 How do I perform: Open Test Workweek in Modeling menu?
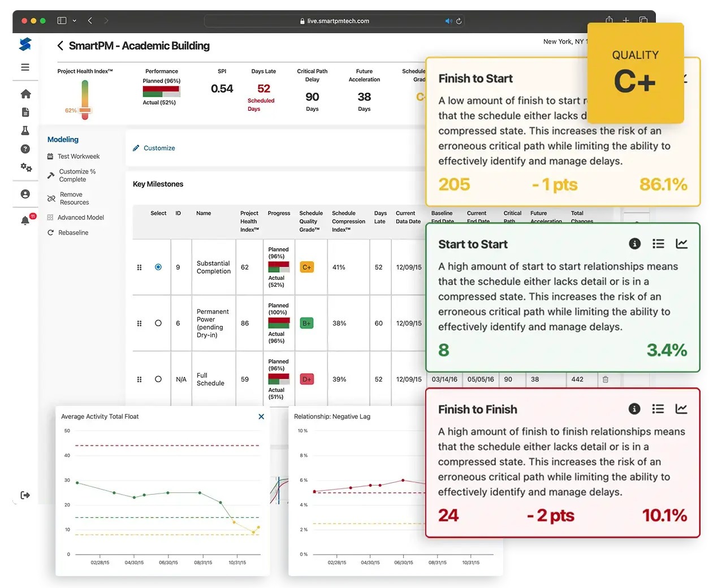pyautogui.click(x=78, y=157)
